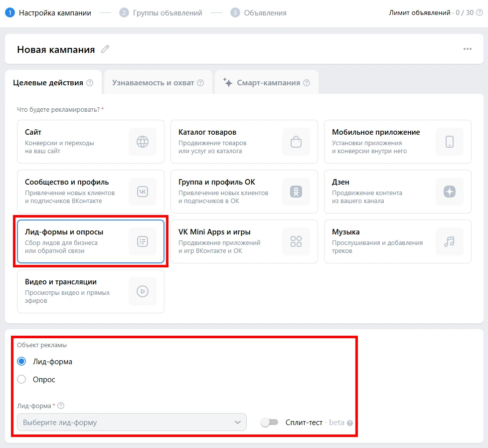Click the Дзен star icon
Screen dimensions: 488x448
coord(450,192)
